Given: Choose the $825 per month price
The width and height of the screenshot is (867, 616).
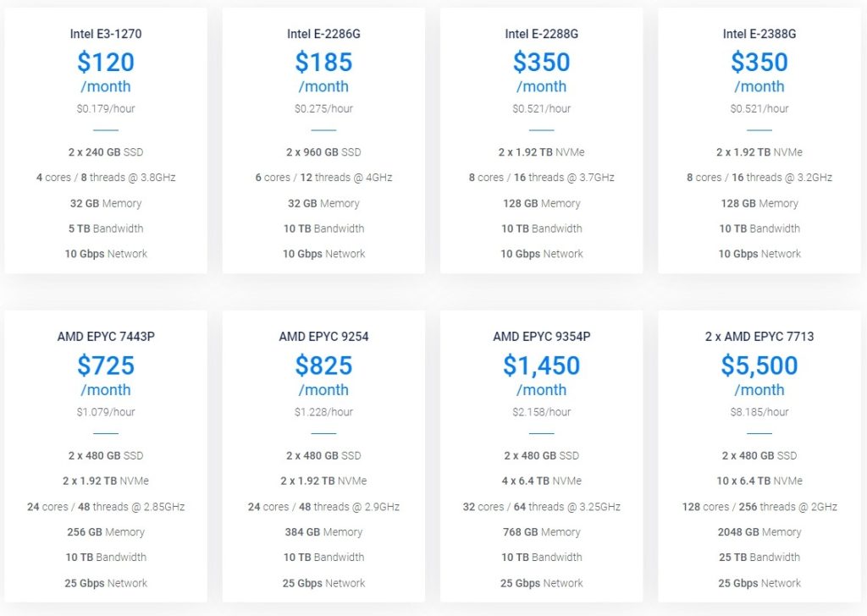Looking at the screenshot, I should pos(323,366).
